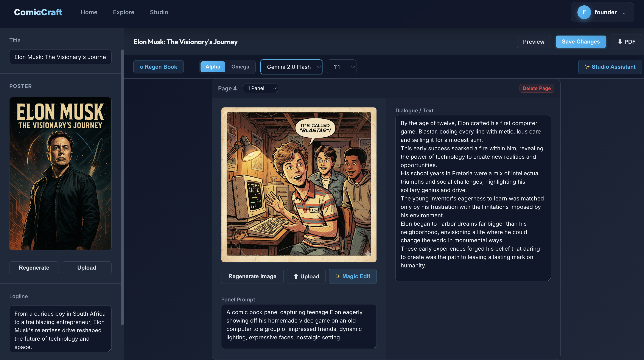
Task: Click the Upload button under the poster
Action: [87, 267]
